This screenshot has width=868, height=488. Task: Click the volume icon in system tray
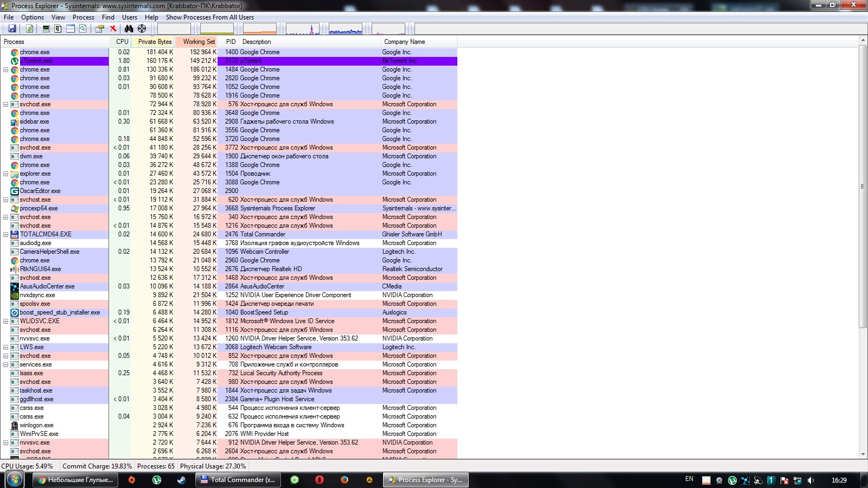tap(810, 480)
